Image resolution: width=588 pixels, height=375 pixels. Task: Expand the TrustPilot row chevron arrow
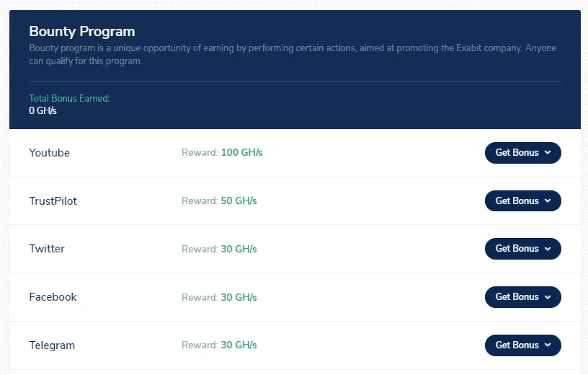548,200
